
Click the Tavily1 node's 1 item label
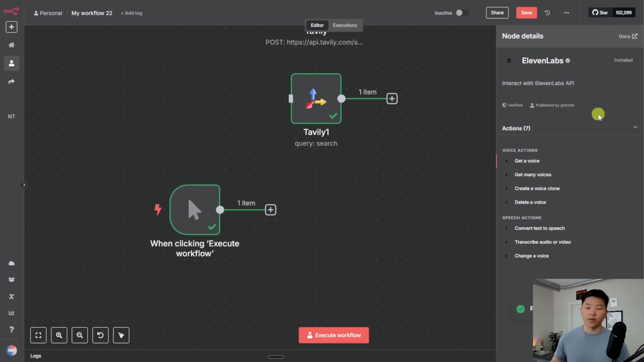point(368,92)
